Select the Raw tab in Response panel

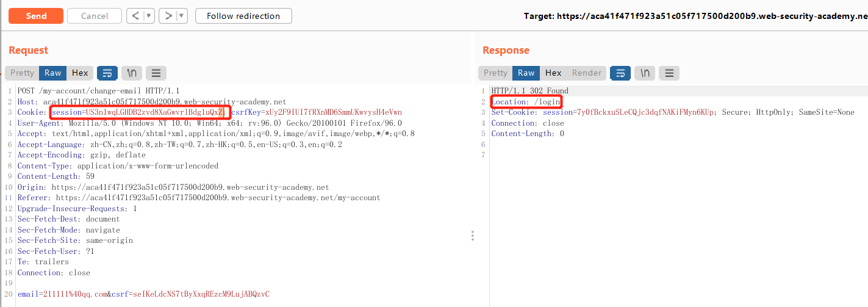[526, 73]
